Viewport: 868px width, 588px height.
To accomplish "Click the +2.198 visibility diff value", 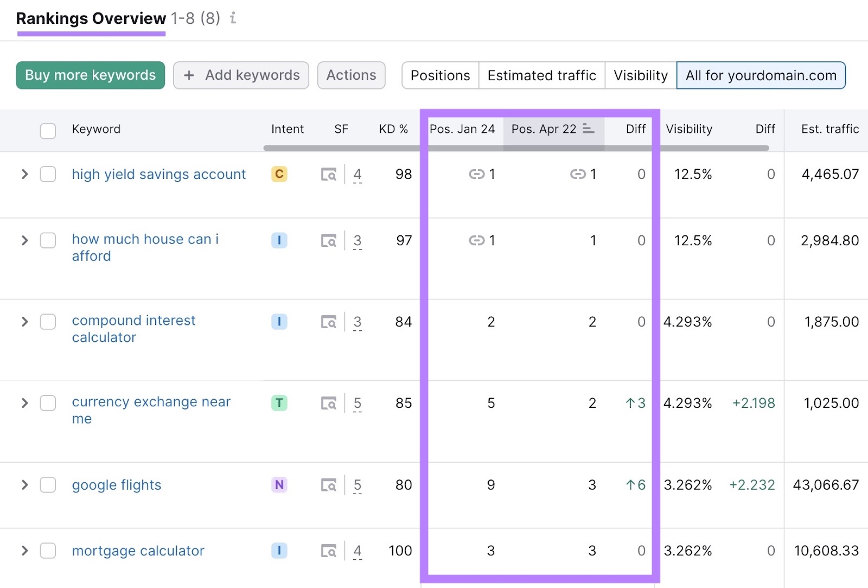I will click(x=754, y=403).
